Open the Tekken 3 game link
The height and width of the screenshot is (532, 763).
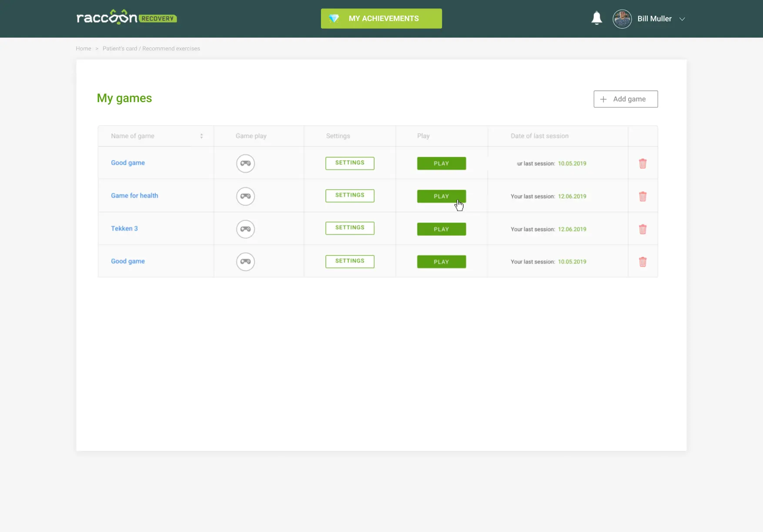(124, 229)
